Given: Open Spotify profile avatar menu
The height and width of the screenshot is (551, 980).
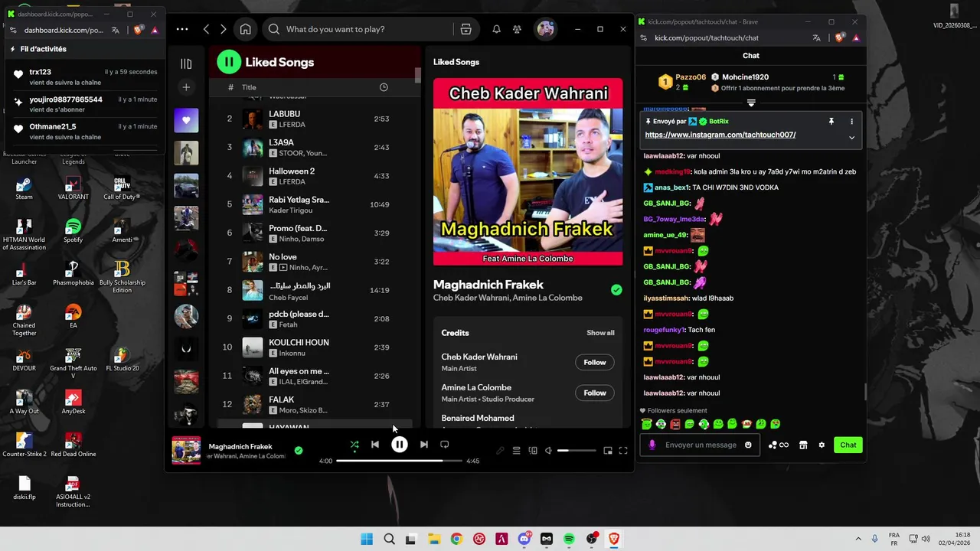Looking at the screenshot, I should click(x=545, y=29).
